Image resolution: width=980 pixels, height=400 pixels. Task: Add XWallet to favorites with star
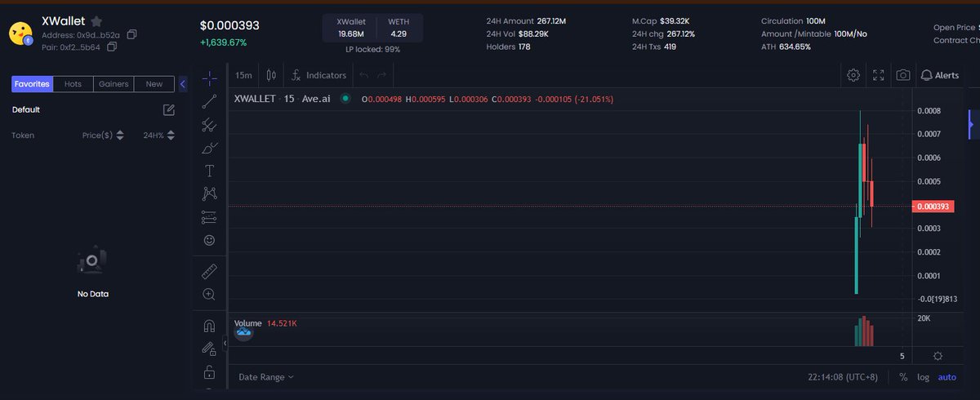pos(96,21)
